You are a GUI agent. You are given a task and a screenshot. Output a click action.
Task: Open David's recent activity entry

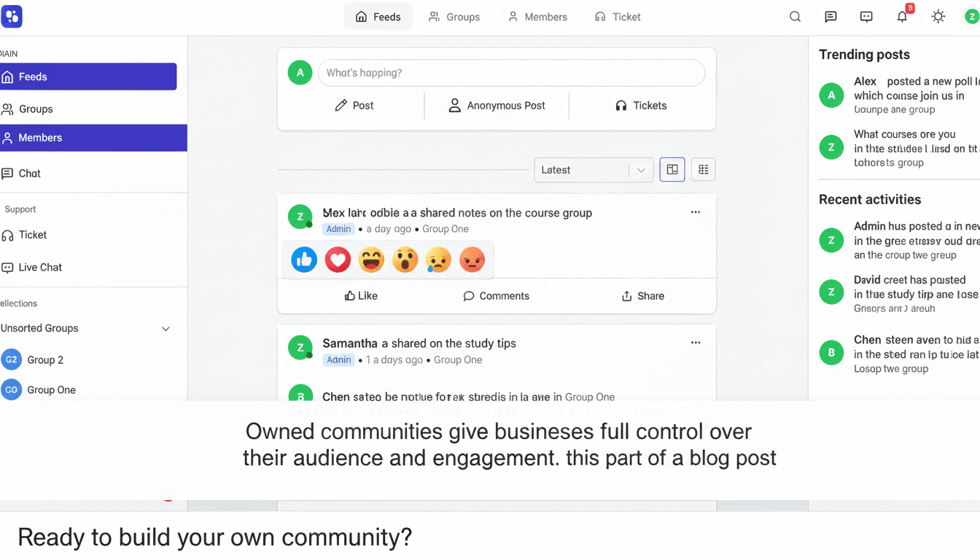tap(917, 294)
